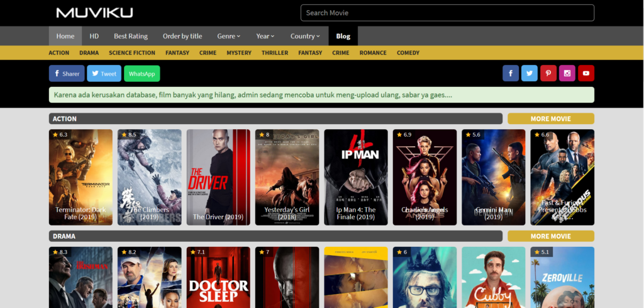Image resolution: width=644 pixels, height=308 pixels.
Task: Click the MUVIKU site logo
Action: pos(94,13)
